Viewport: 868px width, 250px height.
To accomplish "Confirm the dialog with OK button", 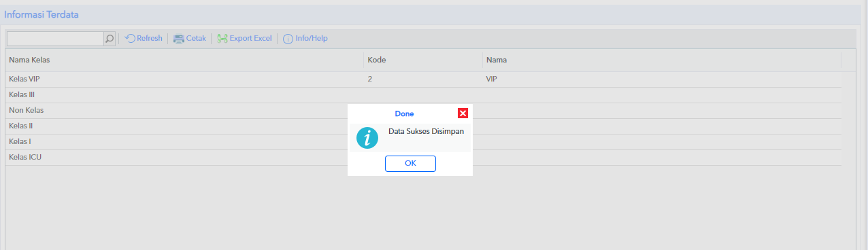I will [410, 163].
